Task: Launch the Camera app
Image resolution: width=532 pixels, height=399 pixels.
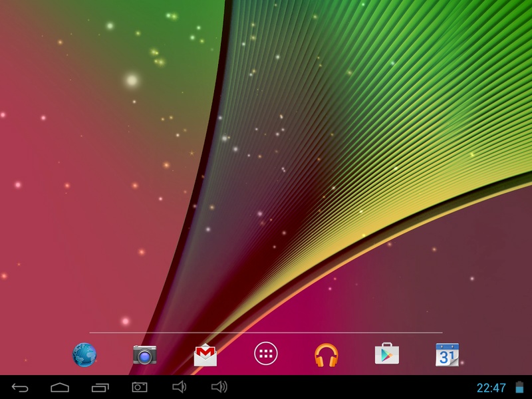Action: point(145,355)
